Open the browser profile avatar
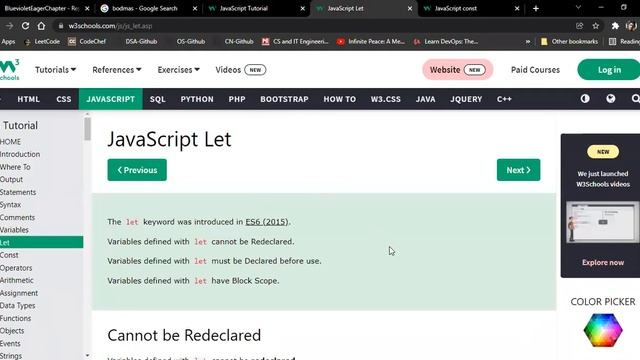 [631, 26]
